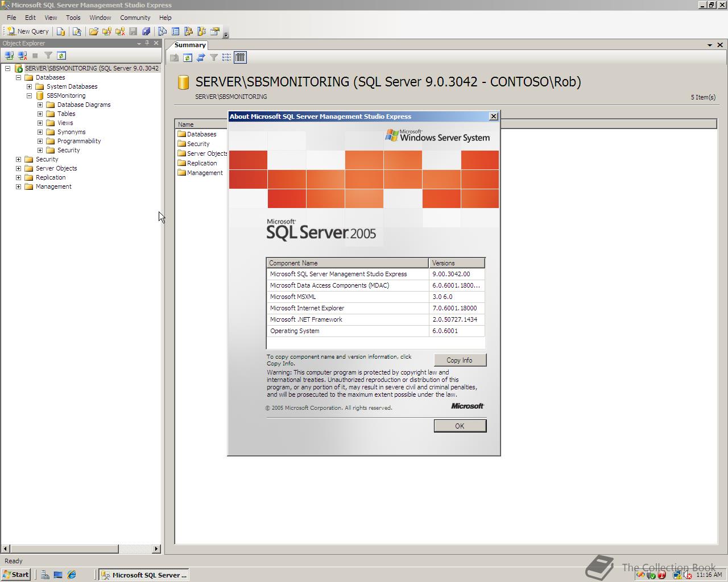
Task: Expand the Synonyms tree node
Action: coord(40,132)
